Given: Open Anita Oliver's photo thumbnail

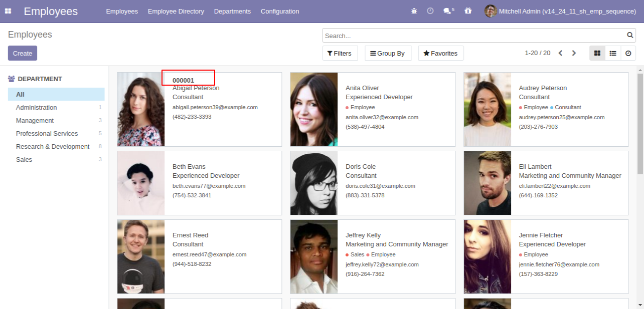Looking at the screenshot, I should (x=314, y=109).
